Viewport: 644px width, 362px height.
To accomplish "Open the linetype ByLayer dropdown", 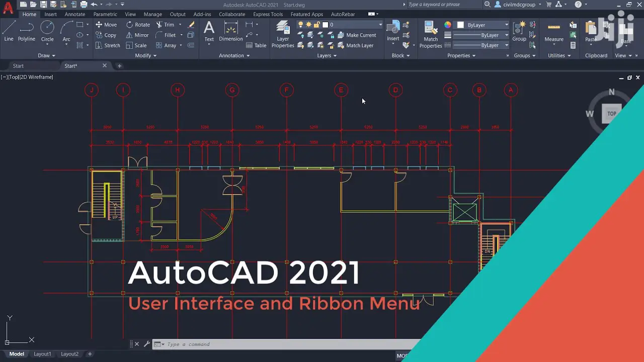I will [x=481, y=45].
